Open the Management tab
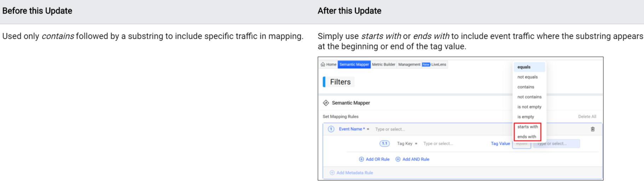 (409, 65)
